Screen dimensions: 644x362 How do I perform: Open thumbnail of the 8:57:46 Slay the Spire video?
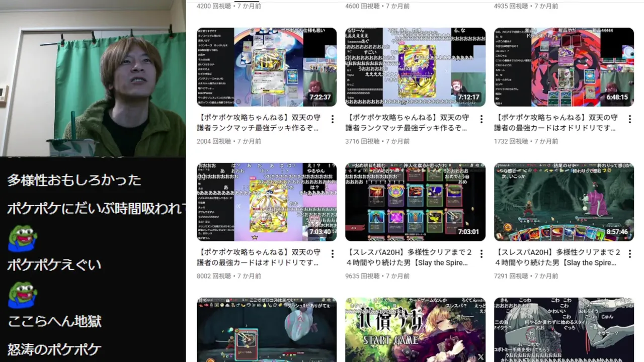(x=564, y=202)
